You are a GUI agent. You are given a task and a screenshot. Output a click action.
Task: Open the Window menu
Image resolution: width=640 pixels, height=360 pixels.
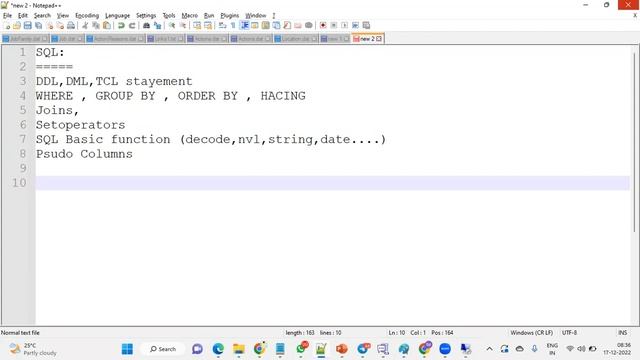coord(256,16)
